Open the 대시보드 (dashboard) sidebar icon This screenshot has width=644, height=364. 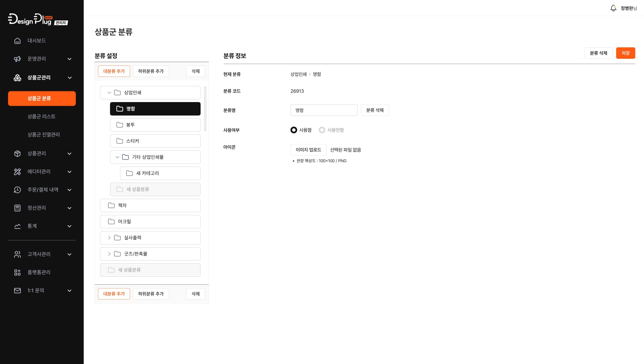17,40
